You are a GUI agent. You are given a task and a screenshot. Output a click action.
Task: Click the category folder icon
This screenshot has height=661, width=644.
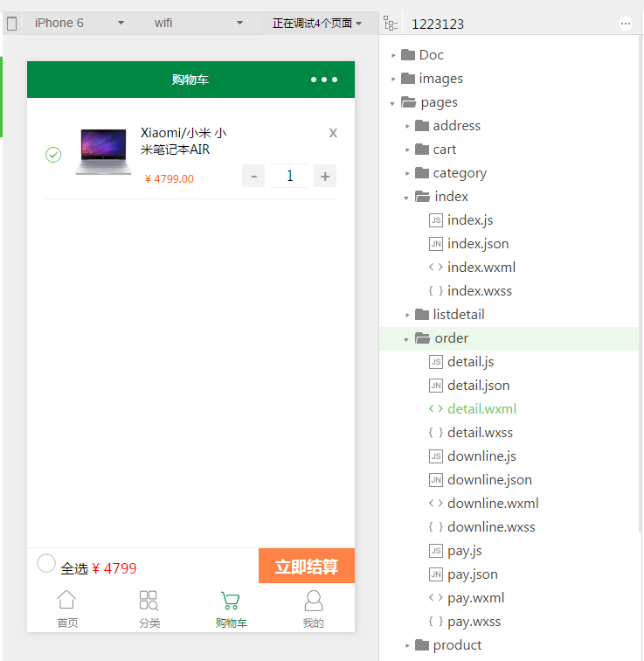click(x=421, y=172)
